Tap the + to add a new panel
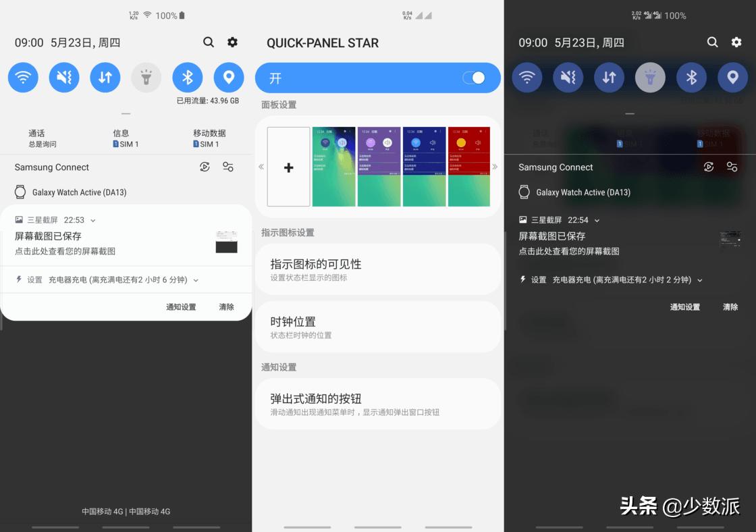This screenshot has width=756, height=532. coord(288,166)
